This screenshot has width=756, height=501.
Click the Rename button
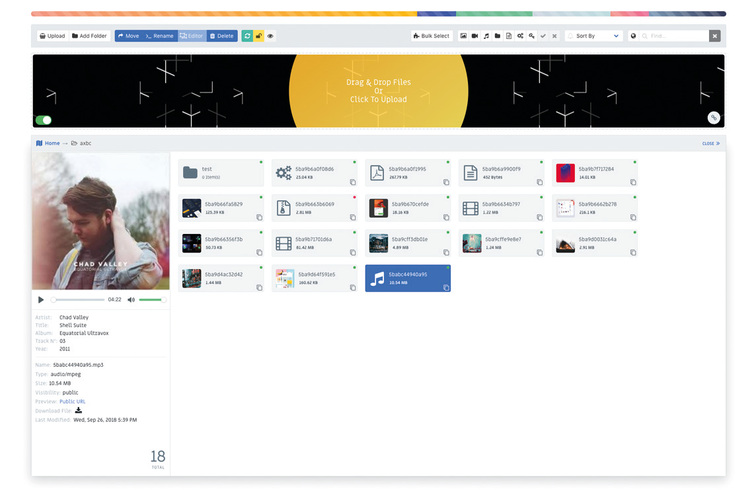160,36
